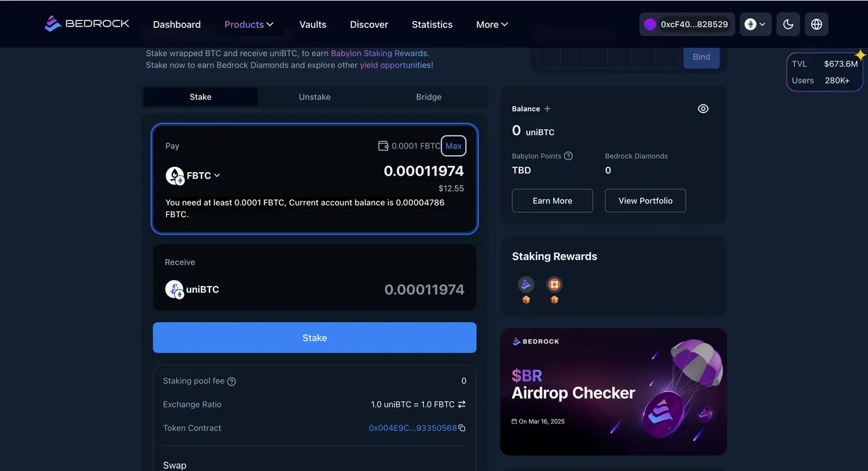
Task: Expand the More menu
Action: (492, 24)
